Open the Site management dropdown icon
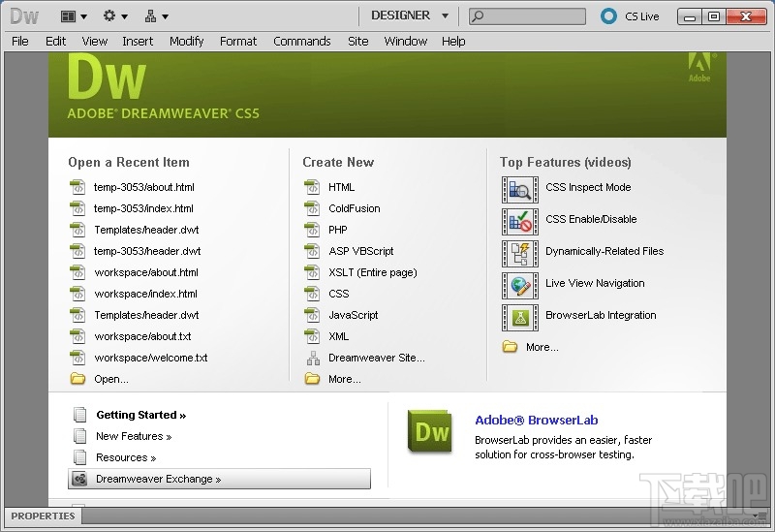Screen dimensions: 775x532 click(x=156, y=16)
